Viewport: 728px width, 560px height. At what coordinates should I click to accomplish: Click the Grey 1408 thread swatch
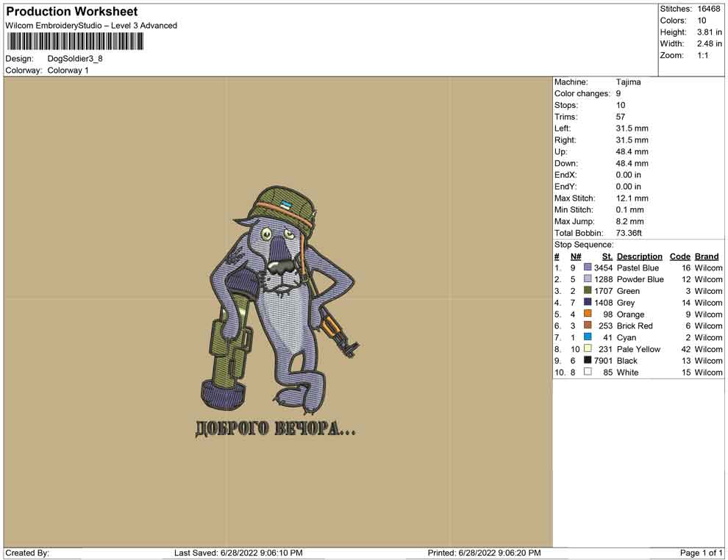point(588,302)
